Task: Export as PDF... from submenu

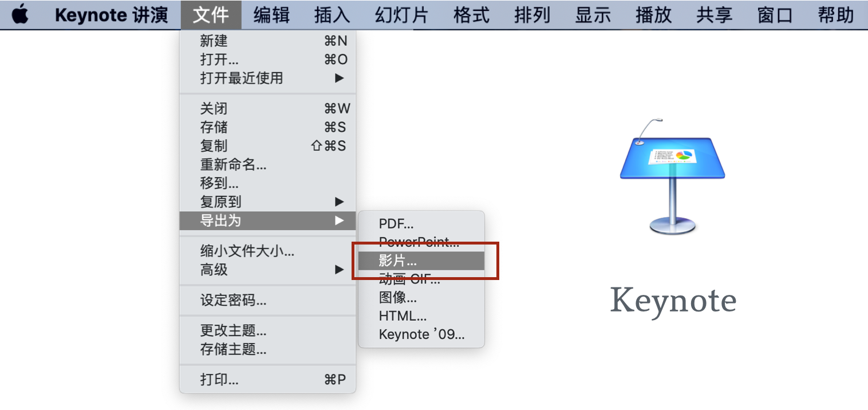Action: click(421, 224)
